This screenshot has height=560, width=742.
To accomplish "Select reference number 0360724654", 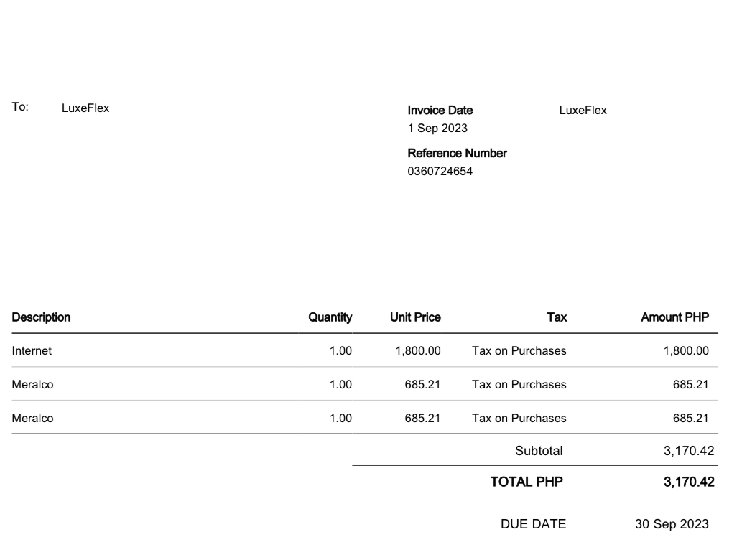I will click(x=440, y=172).
